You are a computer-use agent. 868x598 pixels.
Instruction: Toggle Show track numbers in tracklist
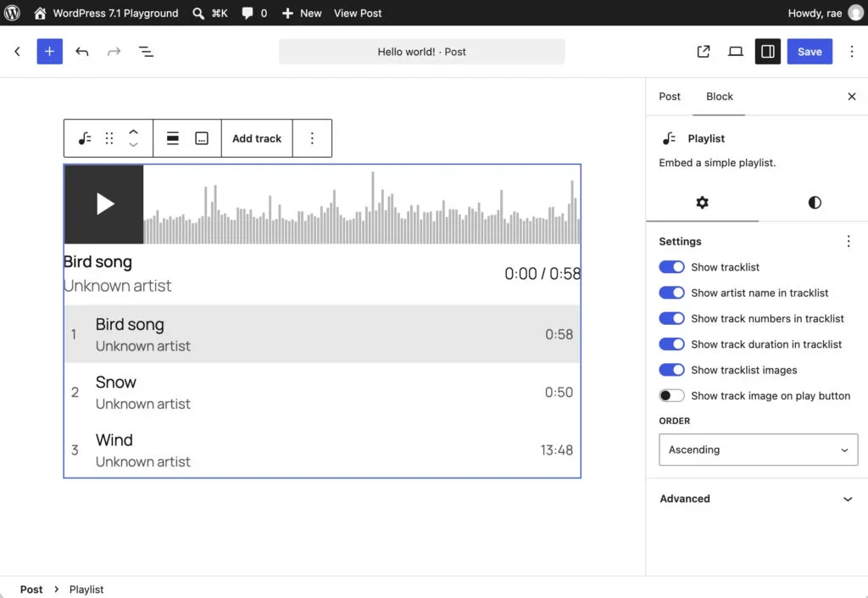[671, 318]
